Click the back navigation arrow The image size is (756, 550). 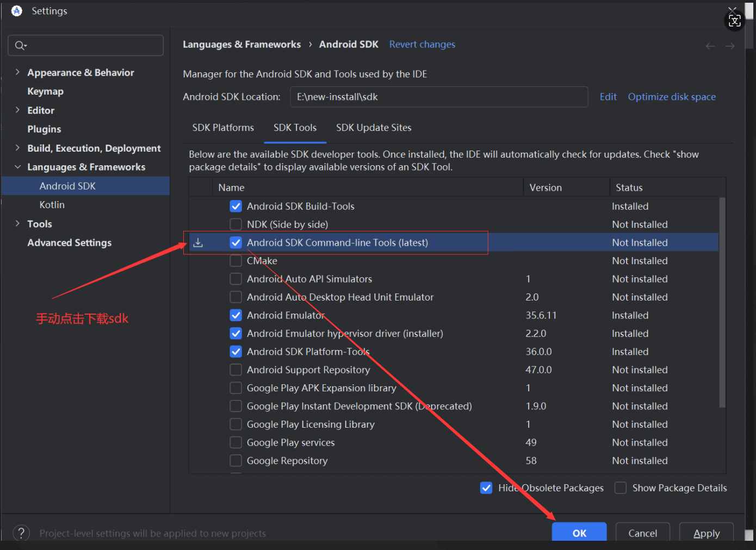[x=710, y=46]
